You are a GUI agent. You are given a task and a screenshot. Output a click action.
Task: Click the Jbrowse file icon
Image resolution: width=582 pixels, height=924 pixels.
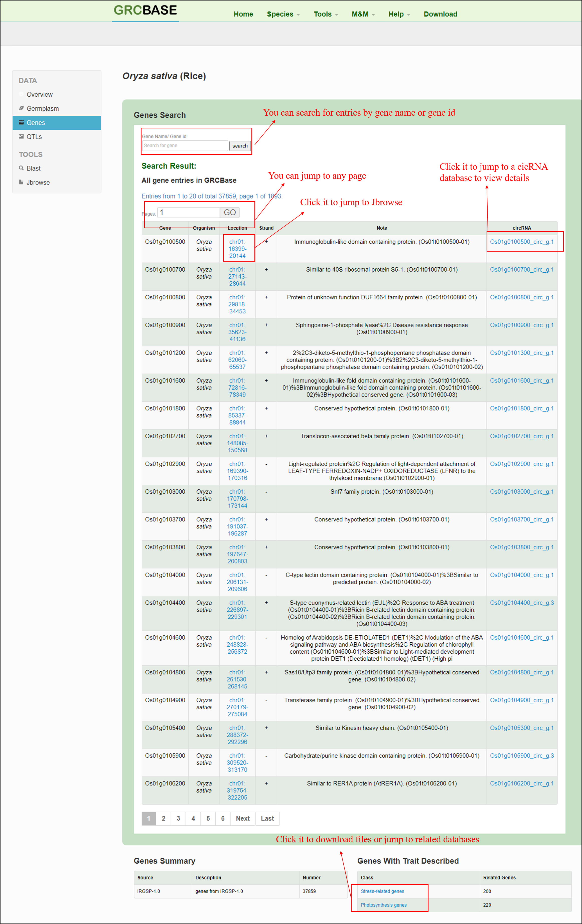tap(21, 182)
